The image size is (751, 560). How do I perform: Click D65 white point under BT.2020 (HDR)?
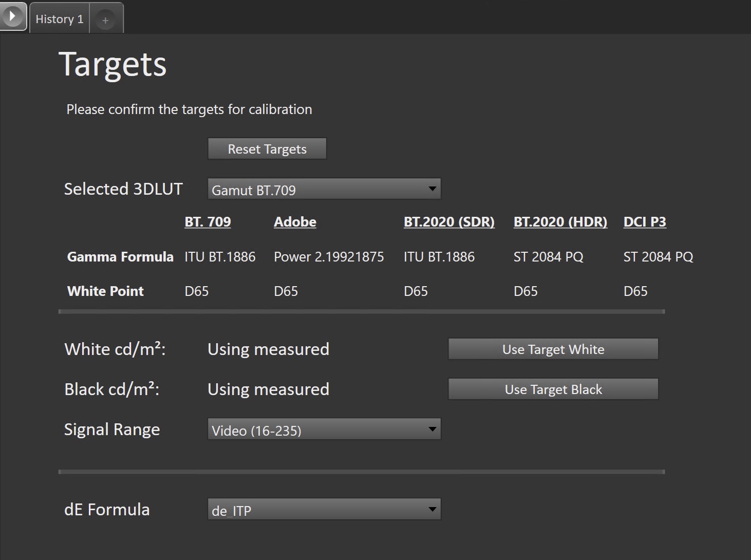(525, 291)
